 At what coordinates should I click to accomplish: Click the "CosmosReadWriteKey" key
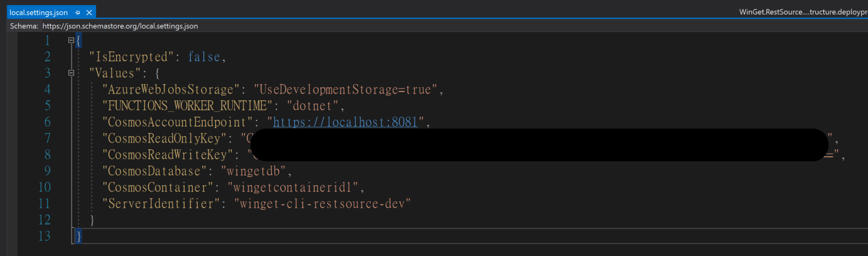point(168,154)
